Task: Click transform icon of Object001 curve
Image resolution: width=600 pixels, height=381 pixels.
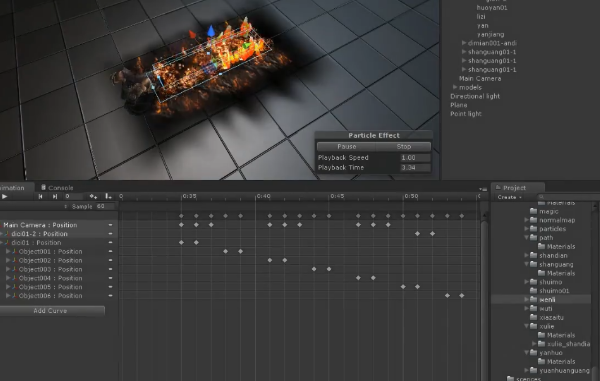Action: (x=15, y=251)
